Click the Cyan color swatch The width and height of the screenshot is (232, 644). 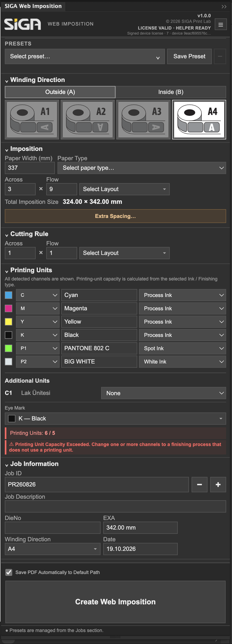tap(9, 295)
